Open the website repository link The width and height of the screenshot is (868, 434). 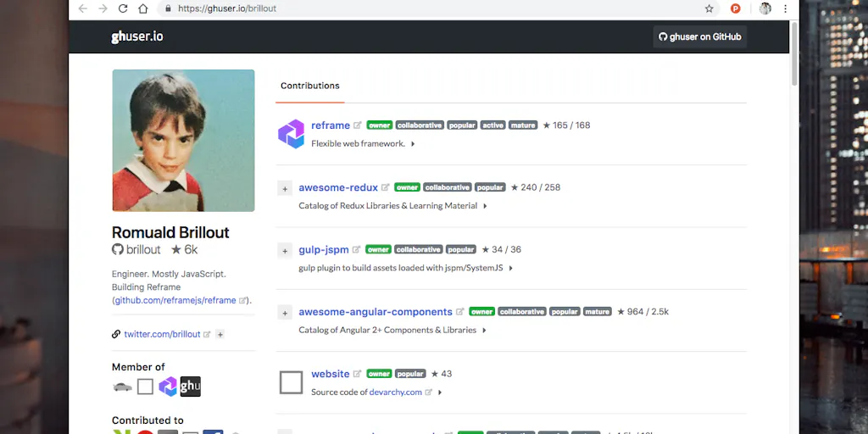coord(331,374)
